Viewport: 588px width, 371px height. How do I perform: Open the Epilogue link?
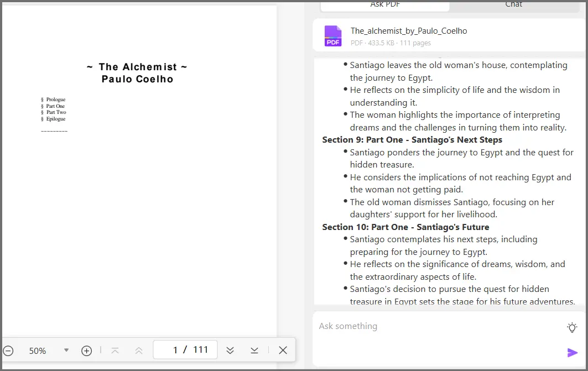(x=55, y=118)
